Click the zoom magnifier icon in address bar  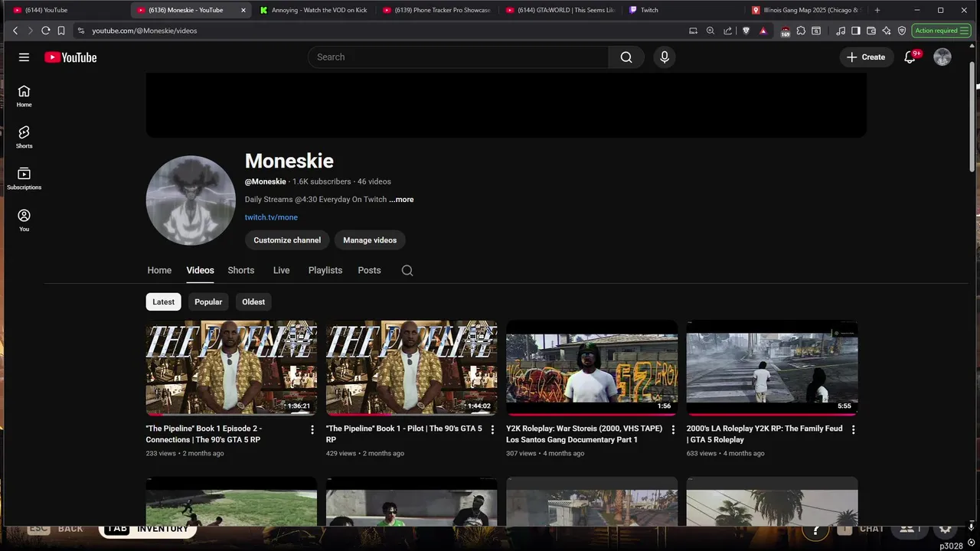coord(710,31)
